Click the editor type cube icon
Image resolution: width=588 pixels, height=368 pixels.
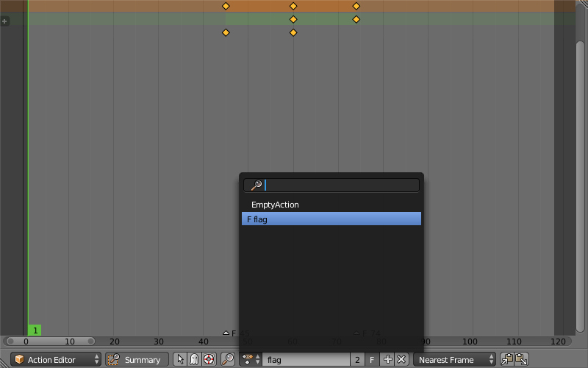pos(20,359)
